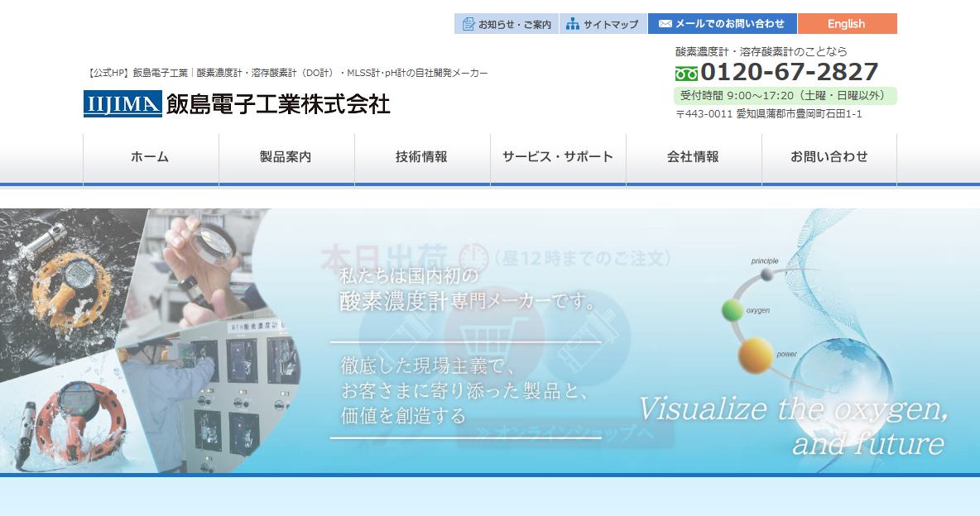
Task: Open 技術情報 navigation menu
Action: pos(422,157)
